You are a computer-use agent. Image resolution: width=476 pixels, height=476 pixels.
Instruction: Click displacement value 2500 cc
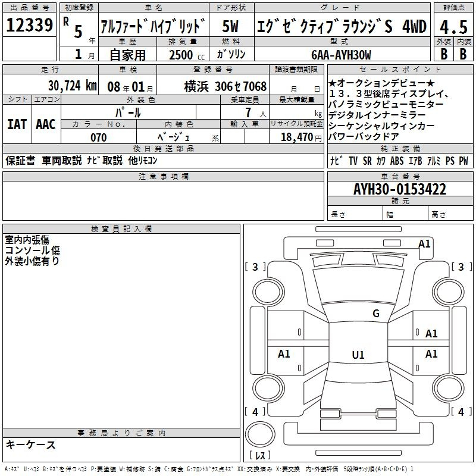click(x=187, y=55)
